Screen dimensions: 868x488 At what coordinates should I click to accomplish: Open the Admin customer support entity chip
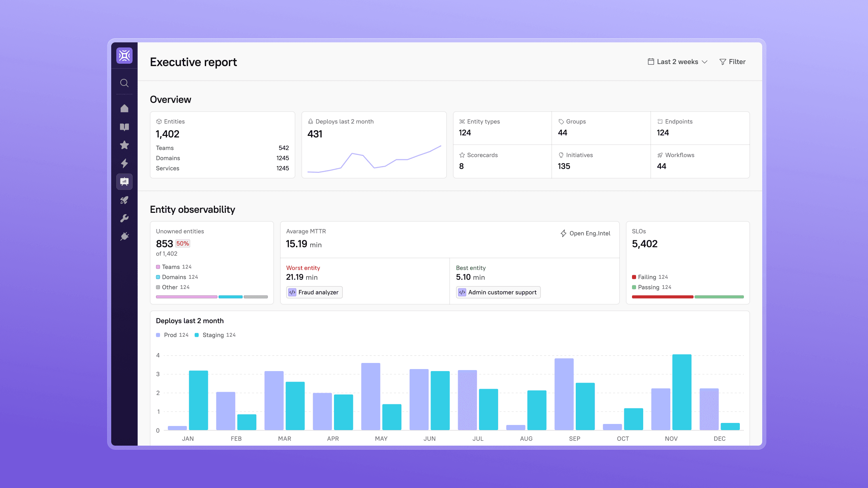(x=498, y=292)
